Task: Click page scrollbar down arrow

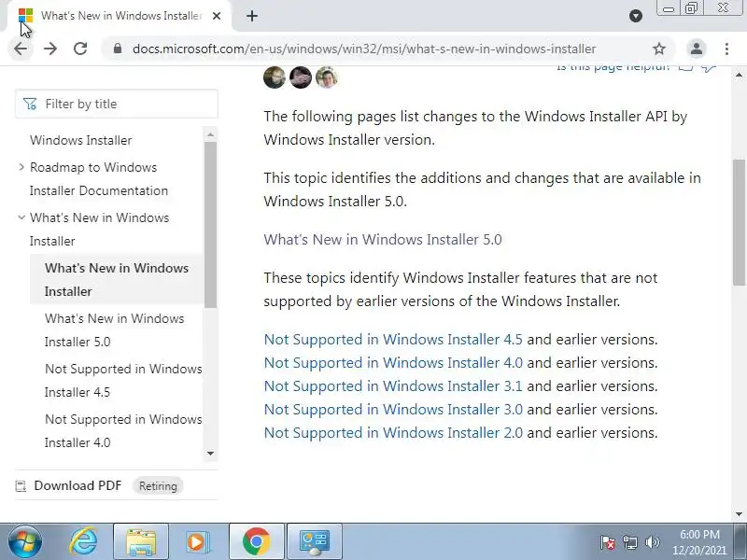Action: click(x=739, y=514)
